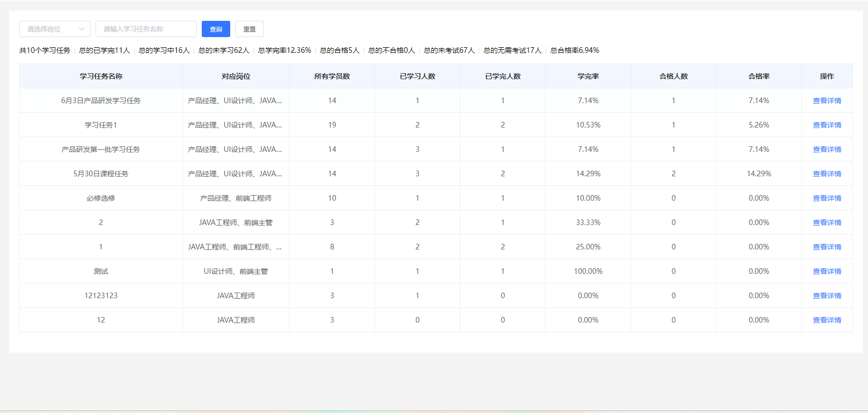
Task: View details of 学习任务1 row
Action: tap(827, 125)
